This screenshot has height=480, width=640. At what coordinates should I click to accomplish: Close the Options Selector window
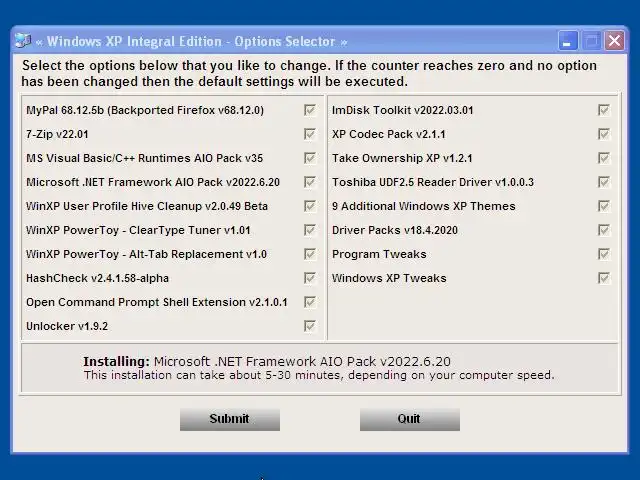[x=615, y=41]
